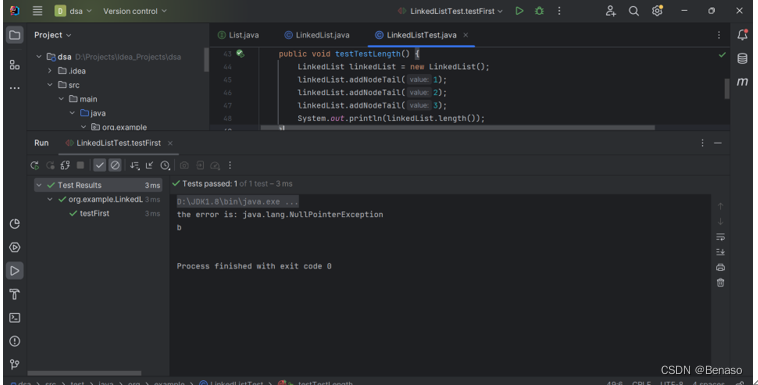Open the Project tool window folder icon

[x=15, y=35]
